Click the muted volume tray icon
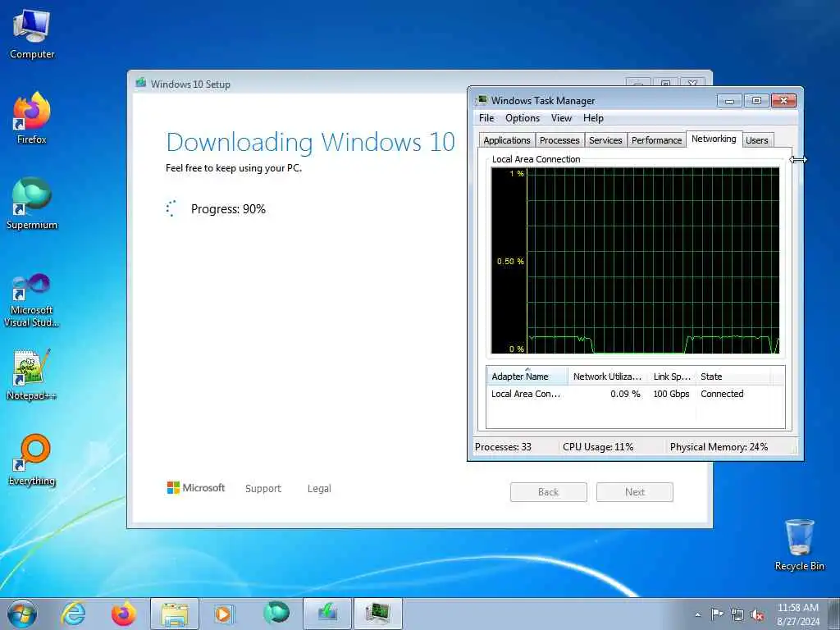The height and width of the screenshot is (630, 840). pos(757,614)
